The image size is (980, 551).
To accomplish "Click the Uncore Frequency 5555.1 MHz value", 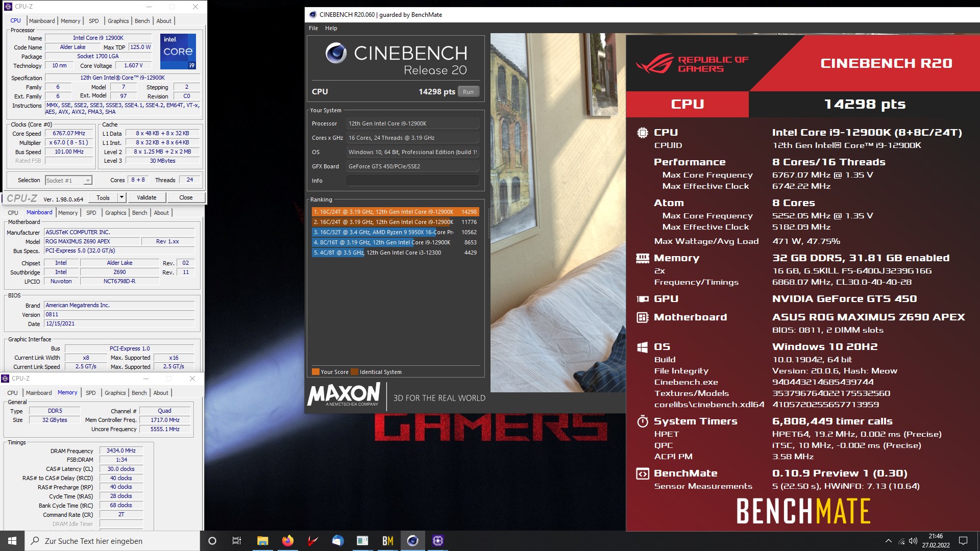I will pos(165,429).
